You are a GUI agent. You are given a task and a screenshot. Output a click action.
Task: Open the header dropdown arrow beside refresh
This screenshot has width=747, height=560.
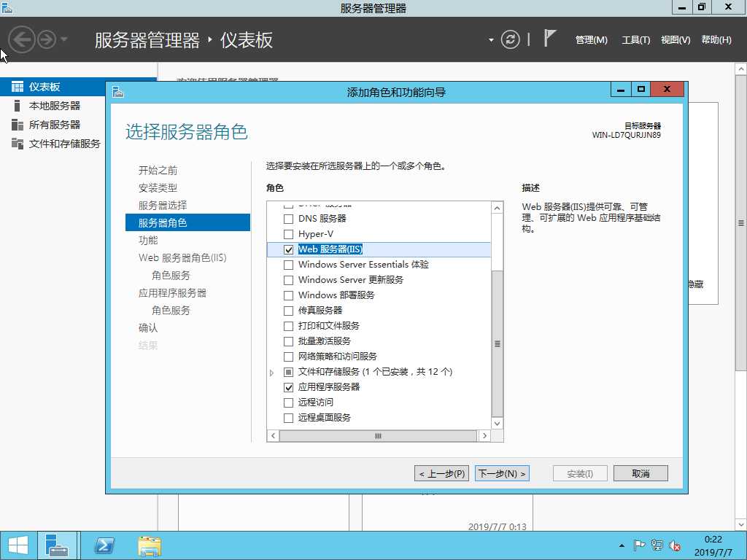coord(491,40)
